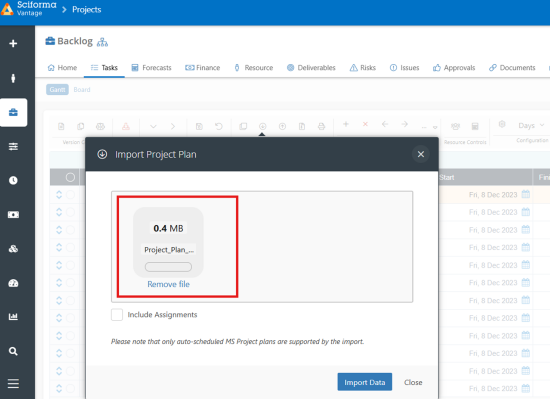Click the configuration gear icon
Image resolution: width=550 pixels, height=399 pixels.
[502, 124]
